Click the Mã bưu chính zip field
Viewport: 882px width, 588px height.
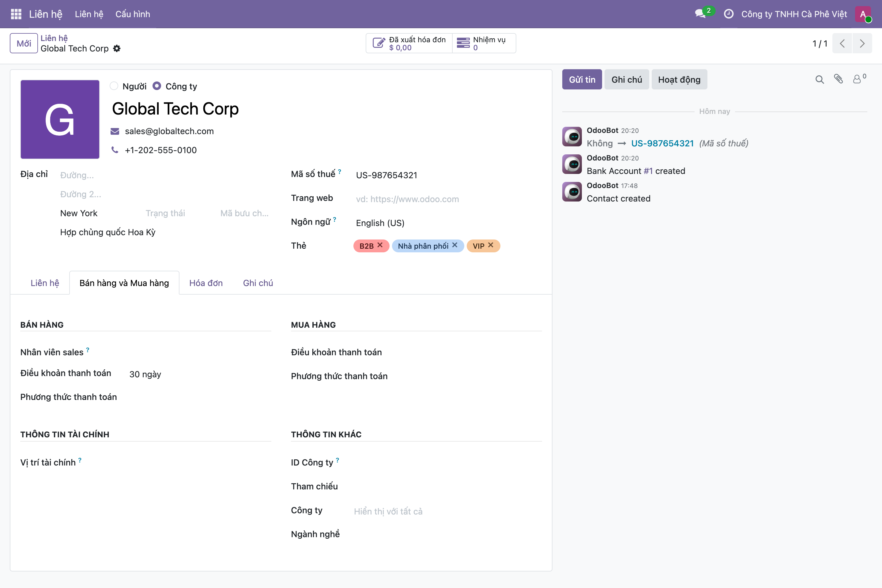[244, 213]
